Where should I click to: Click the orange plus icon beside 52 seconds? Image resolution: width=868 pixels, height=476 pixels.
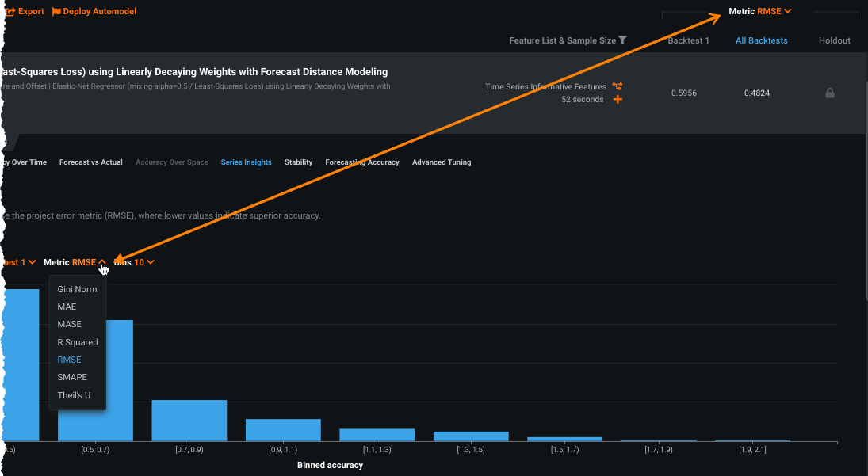point(617,100)
